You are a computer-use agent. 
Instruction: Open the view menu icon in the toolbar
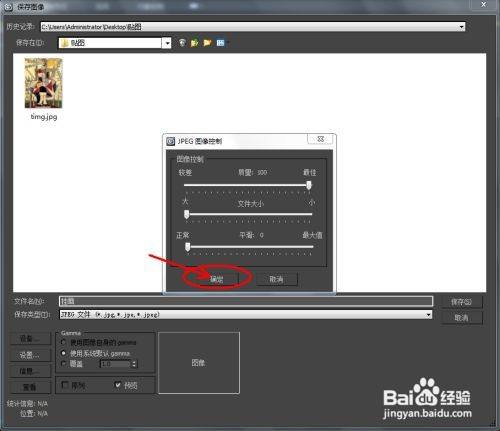click(220, 43)
